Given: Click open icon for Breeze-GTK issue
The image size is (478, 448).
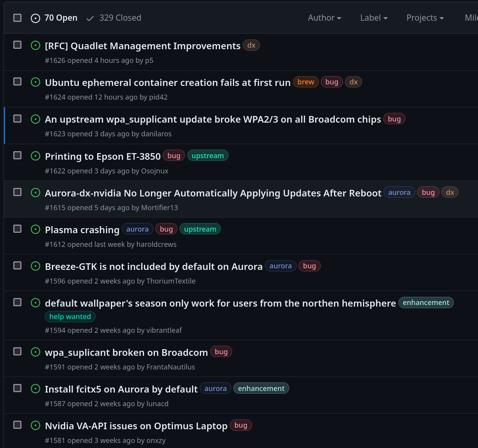Looking at the screenshot, I should pyautogui.click(x=36, y=266).
